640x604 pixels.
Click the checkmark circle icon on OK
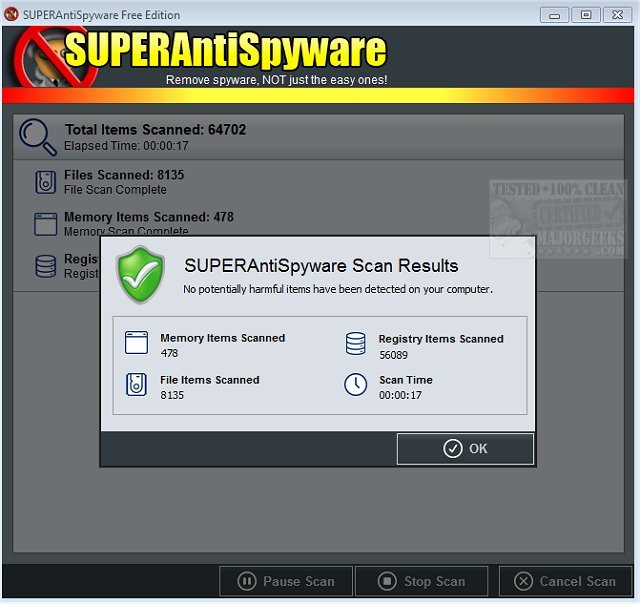pyautogui.click(x=453, y=449)
